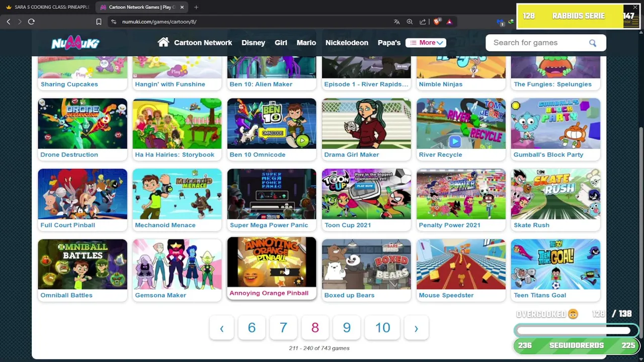Viewport: 644px width, 362px height.
Task: Go to page 6
Action: (x=252, y=328)
